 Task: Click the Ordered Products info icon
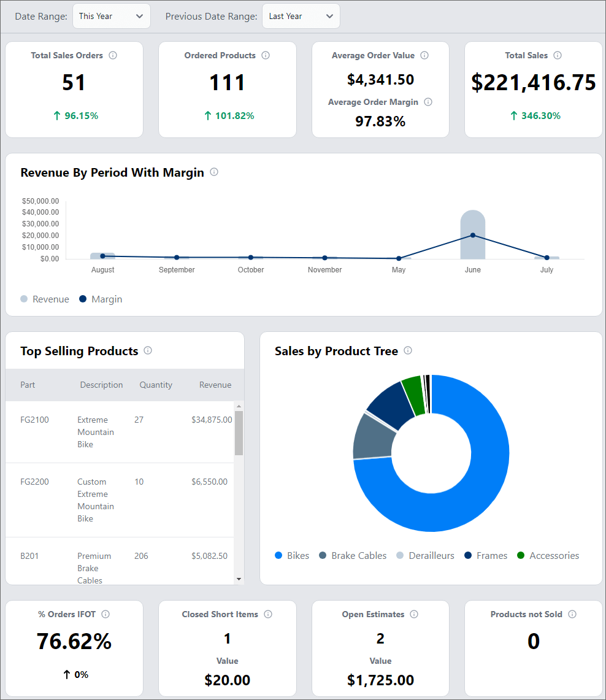click(x=266, y=55)
